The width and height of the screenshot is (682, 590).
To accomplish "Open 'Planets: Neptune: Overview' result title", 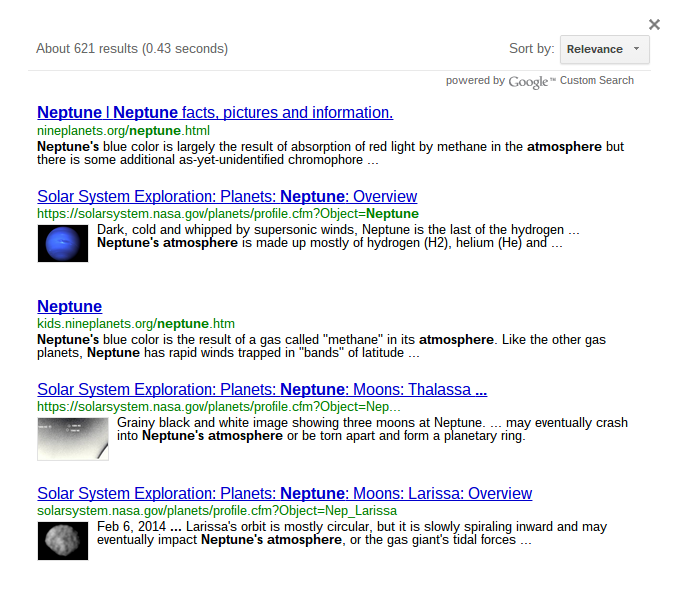I will [227, 197].
